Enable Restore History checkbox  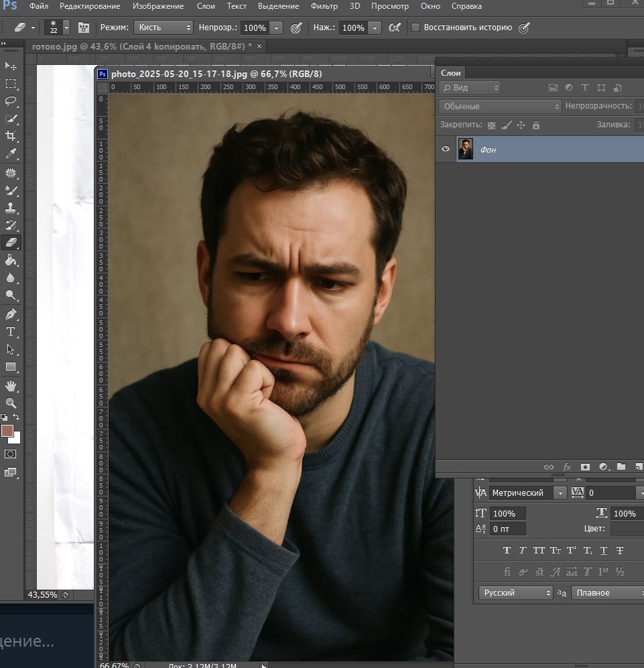pyautogui.click(x=415, y=27)
